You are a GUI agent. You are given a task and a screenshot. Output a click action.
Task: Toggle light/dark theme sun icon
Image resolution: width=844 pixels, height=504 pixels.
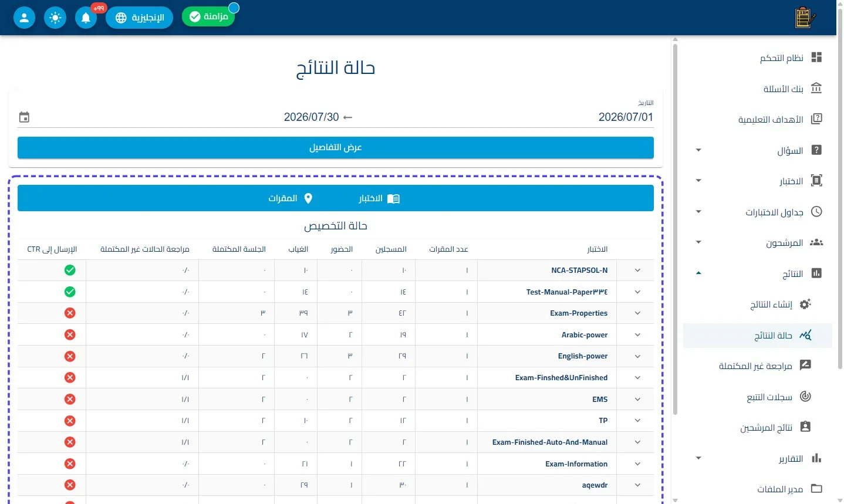click(x=55, y=18)
